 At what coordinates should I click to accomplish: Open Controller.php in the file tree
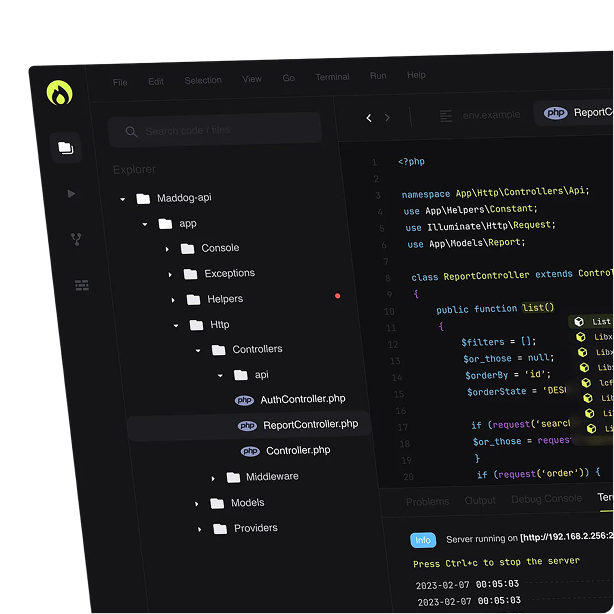pyautogui.click(x=297, y=451)
